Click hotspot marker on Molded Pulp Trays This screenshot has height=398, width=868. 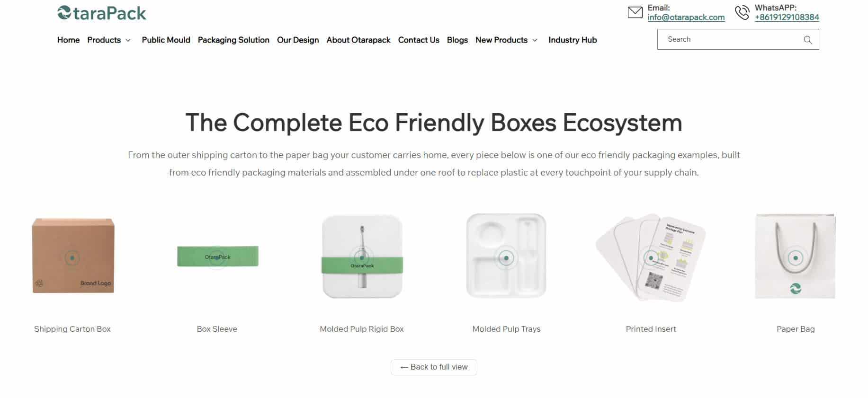coord(506,258)
